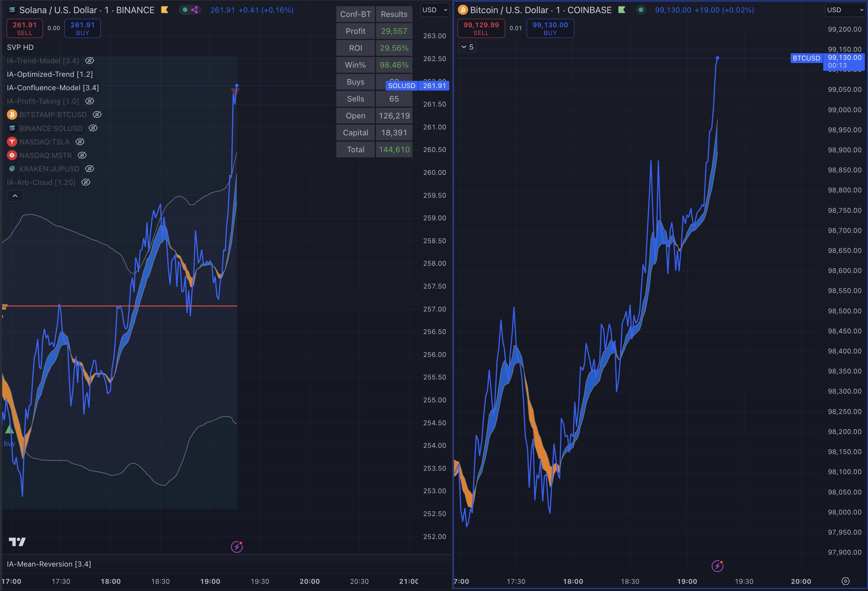Click the lightning replay icon on Solana chart

[x=237, y=547]
